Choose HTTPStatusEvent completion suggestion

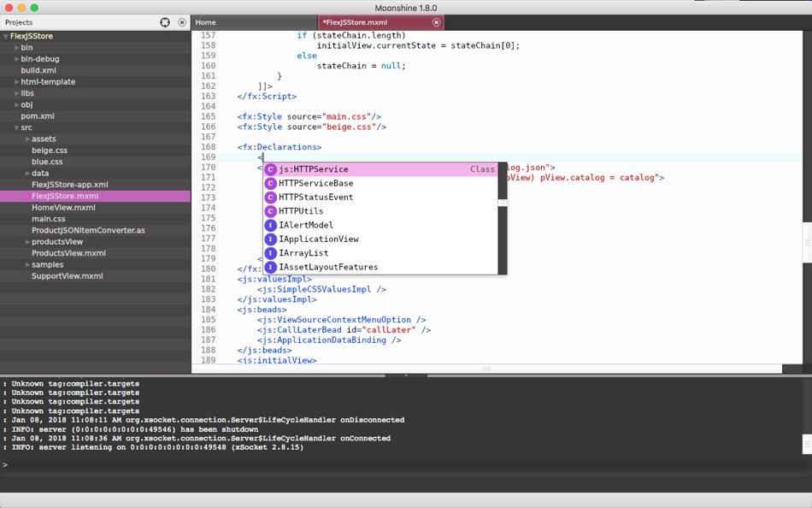380,197
